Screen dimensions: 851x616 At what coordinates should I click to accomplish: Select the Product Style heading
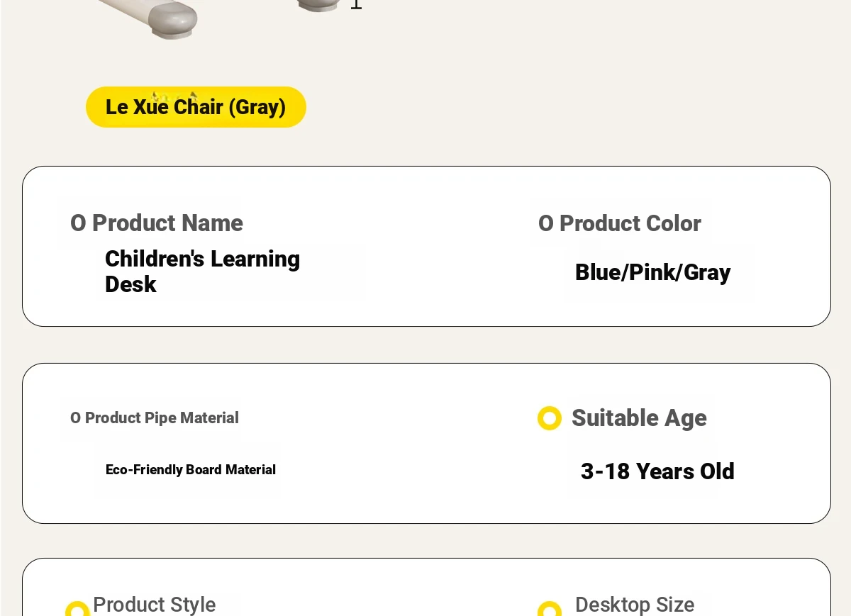coord(154,605)
